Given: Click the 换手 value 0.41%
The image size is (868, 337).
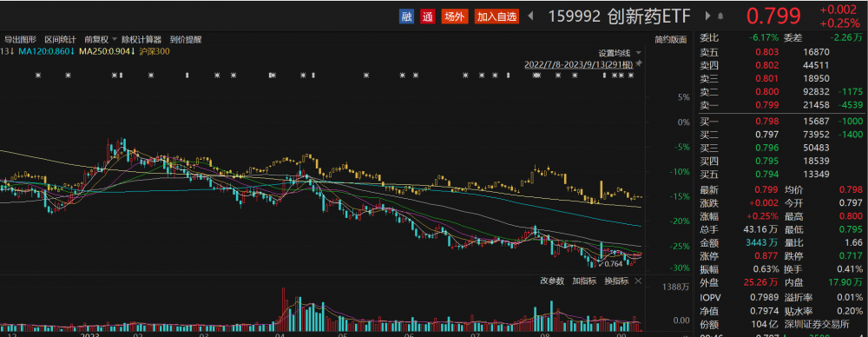Looking at the screenshot, I should [851, 270].
